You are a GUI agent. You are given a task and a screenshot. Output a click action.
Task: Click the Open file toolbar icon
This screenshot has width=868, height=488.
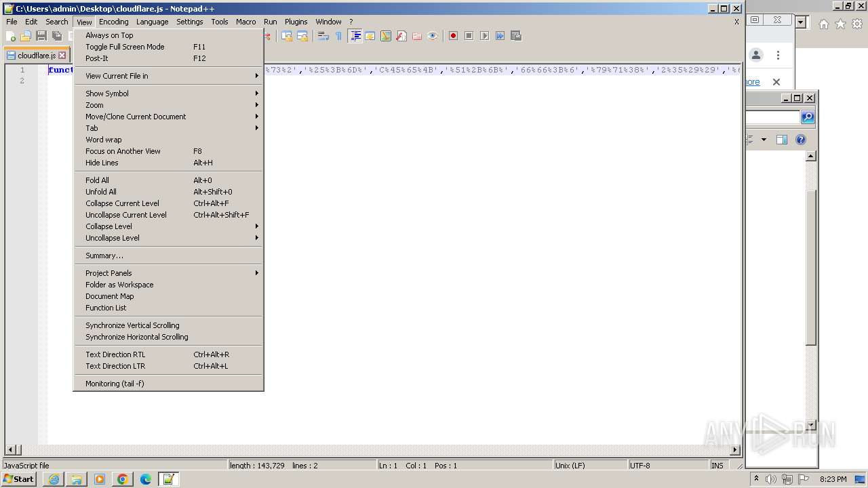tap(26, 36)
